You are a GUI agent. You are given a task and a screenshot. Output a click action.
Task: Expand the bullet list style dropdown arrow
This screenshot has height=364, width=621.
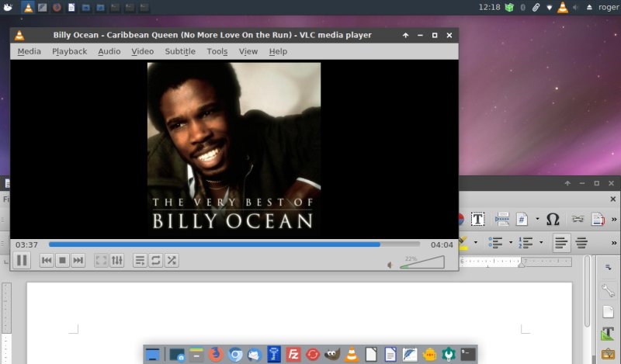511,243
